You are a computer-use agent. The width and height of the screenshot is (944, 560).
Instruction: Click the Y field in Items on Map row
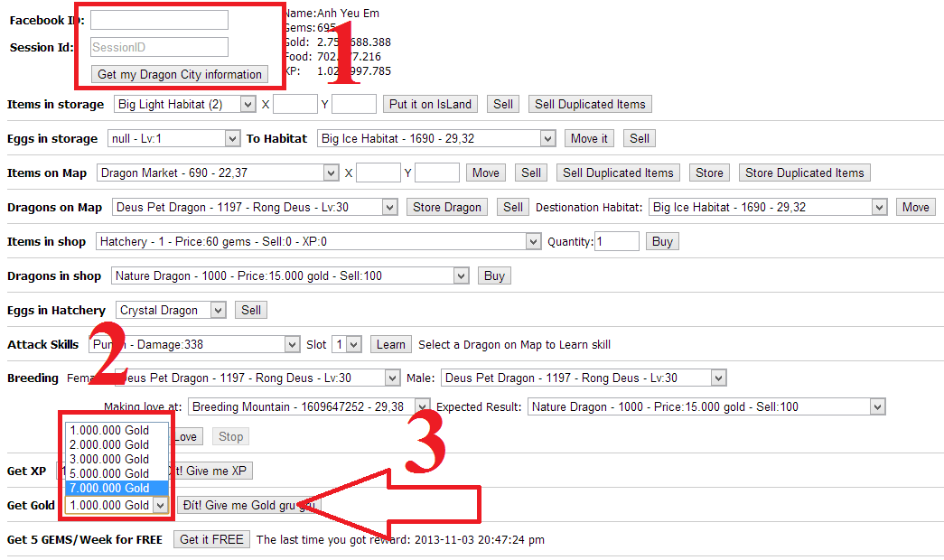coord(437,173)
